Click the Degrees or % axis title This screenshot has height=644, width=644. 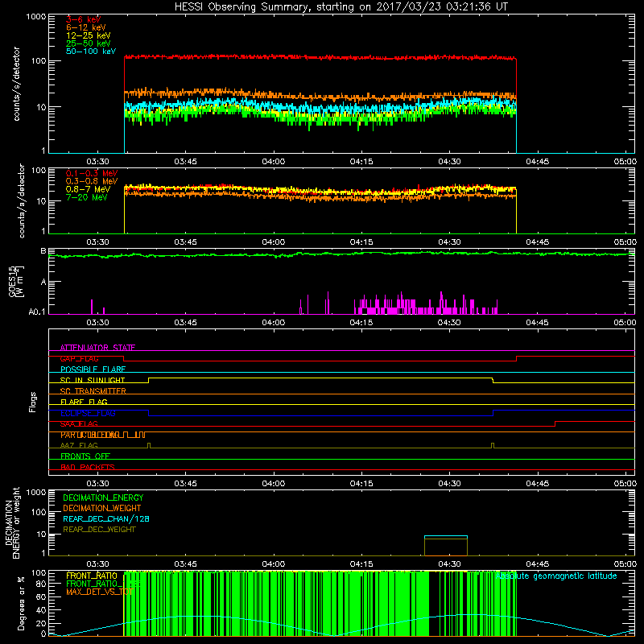21,603
